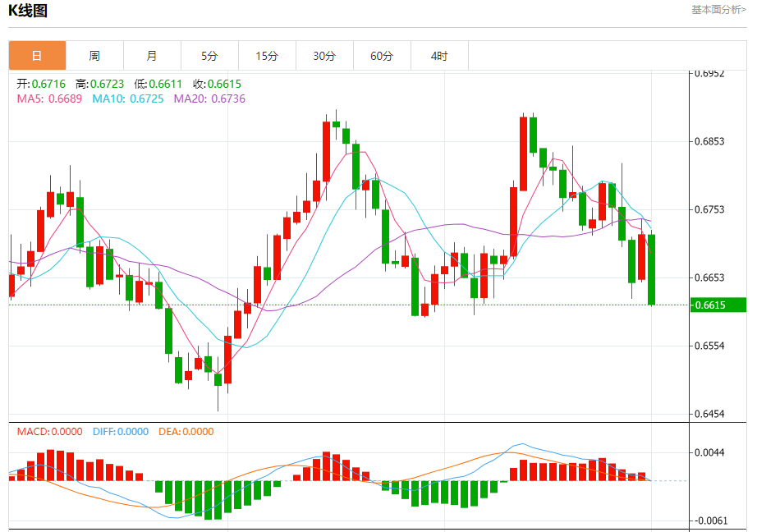This screenshot has width=757, height=532.
Task: Open the 基本面分析> link
Action: pyautogui.click(x=719, y=10)
